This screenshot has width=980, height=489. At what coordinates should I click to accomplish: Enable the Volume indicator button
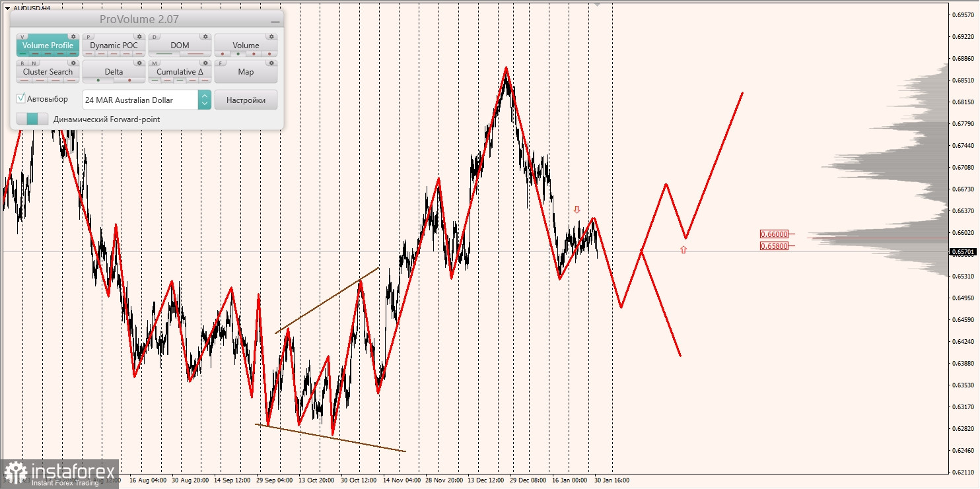click(x=246, y=46)
